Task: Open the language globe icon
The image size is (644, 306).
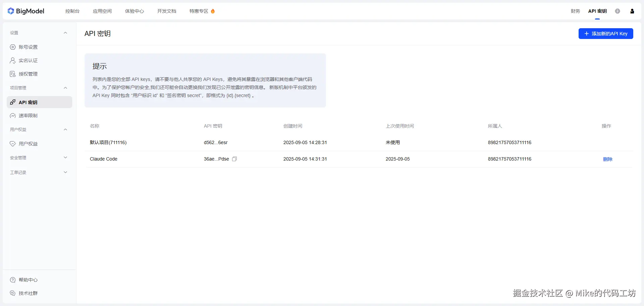Action: pos(618,11)
